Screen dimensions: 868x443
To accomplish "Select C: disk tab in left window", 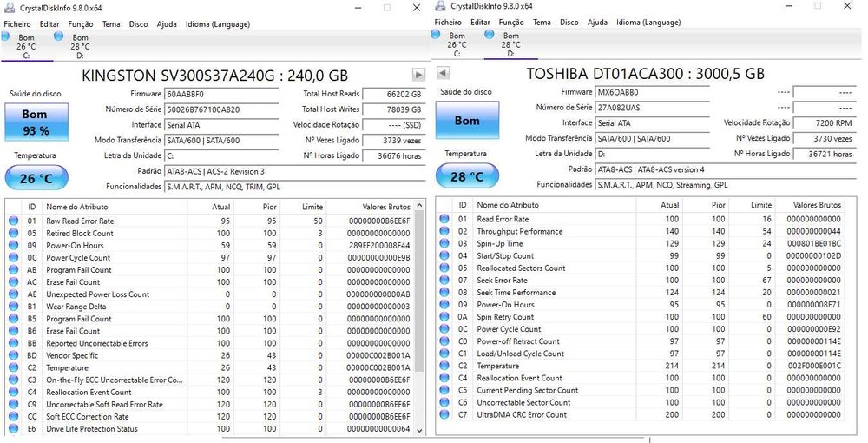I will 26,47.
